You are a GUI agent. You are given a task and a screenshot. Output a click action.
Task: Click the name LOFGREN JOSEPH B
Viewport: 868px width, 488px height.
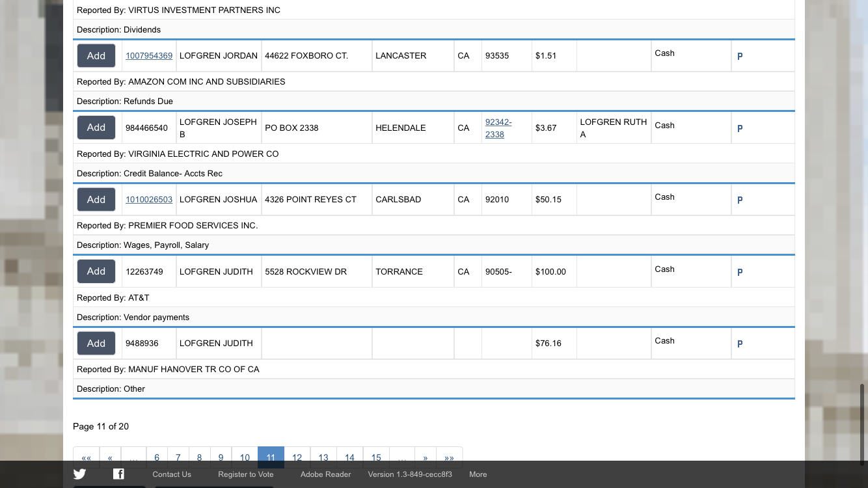[x=218, y=128]
